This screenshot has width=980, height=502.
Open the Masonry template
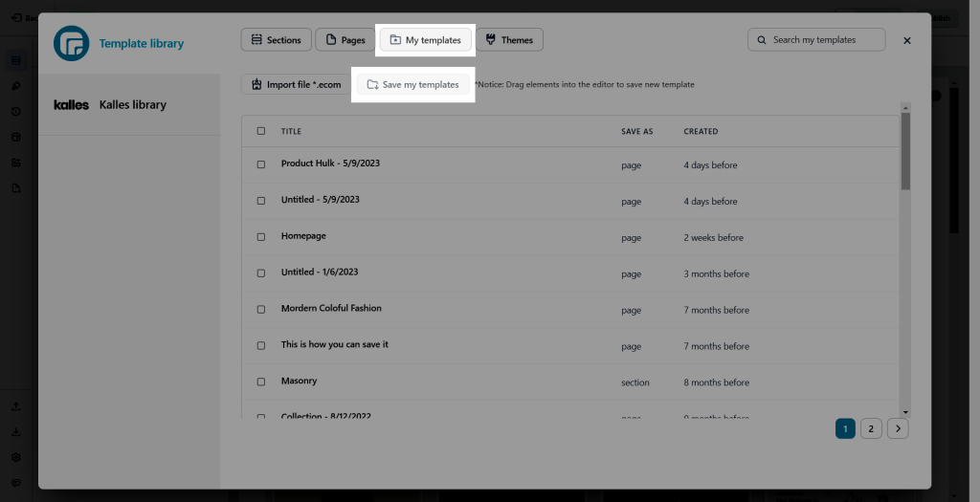[299, 381]
